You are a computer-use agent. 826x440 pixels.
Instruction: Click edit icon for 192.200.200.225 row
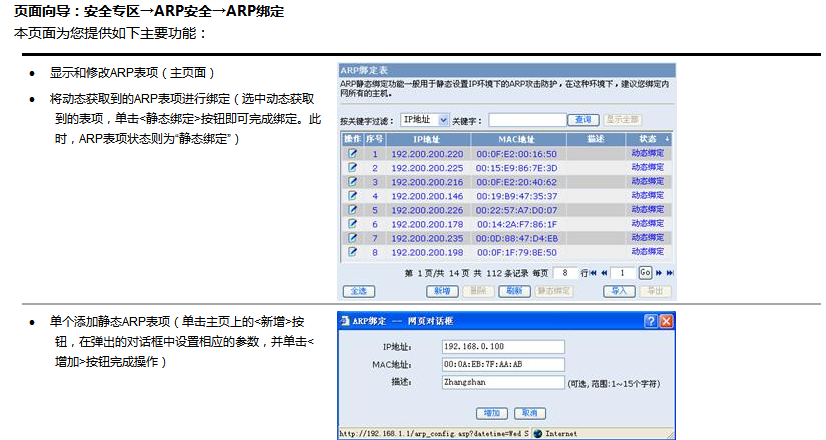click(352, 168)
